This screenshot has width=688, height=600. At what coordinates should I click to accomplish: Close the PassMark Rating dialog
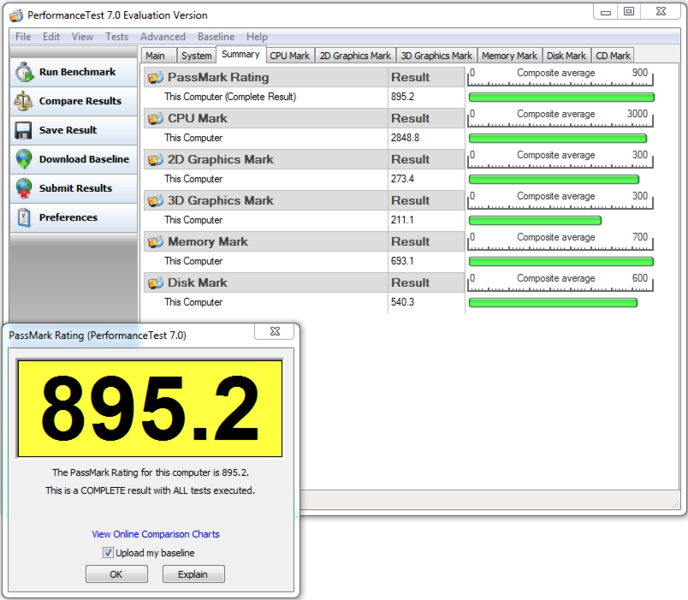[275, 331]
